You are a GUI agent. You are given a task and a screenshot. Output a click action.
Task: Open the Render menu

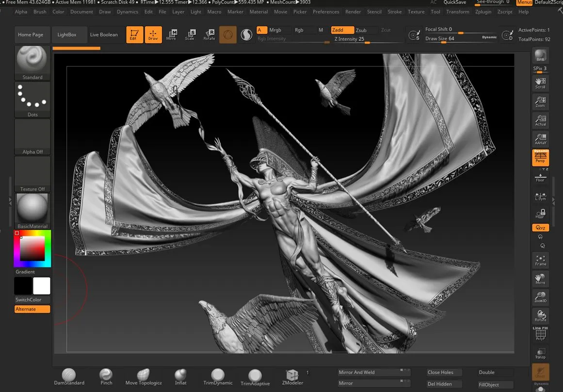[x=353, y=12]
